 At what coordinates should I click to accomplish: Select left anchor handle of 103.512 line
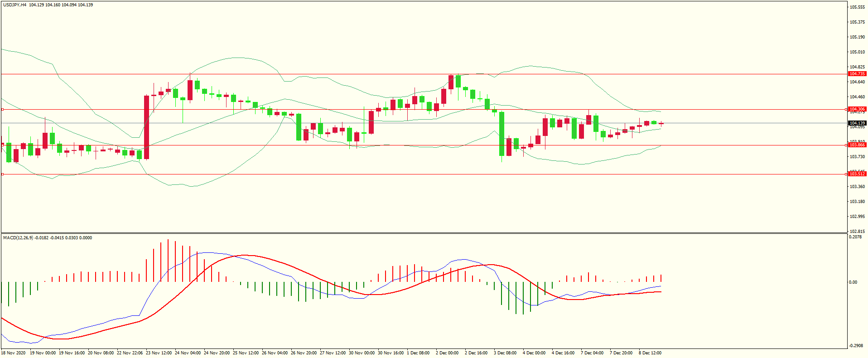pos(2,174)
